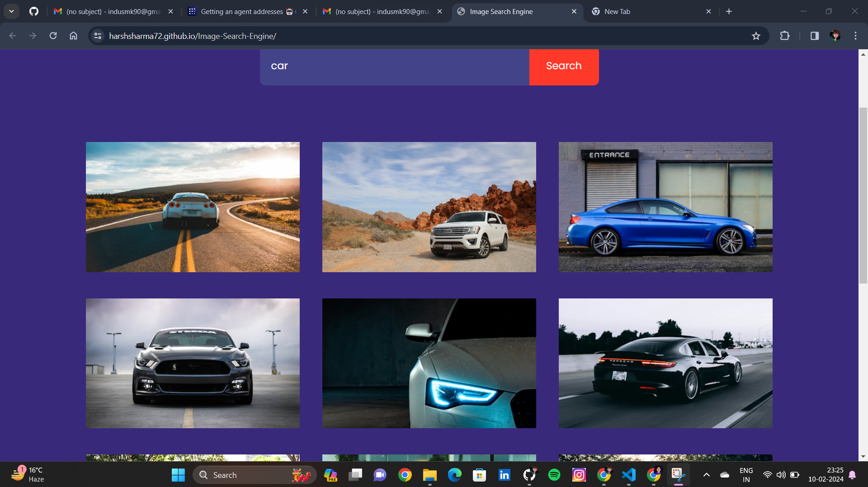Switch to the second Gmail (no subject) tab
This screenshot has height=487, width=868.
pyautogui.click(x=382, y=11)
